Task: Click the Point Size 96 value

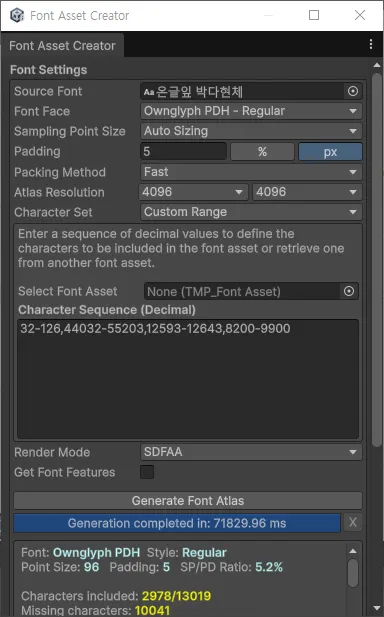Action: 91,567
